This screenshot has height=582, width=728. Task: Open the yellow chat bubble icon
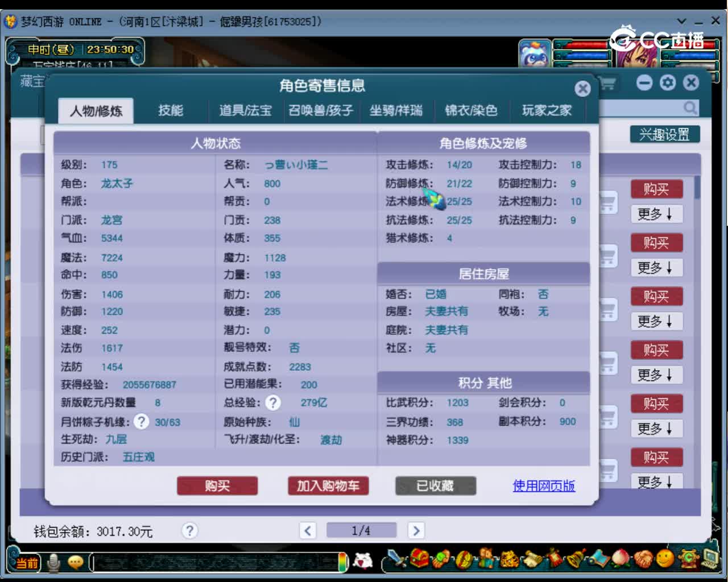[x=75, y=563]
